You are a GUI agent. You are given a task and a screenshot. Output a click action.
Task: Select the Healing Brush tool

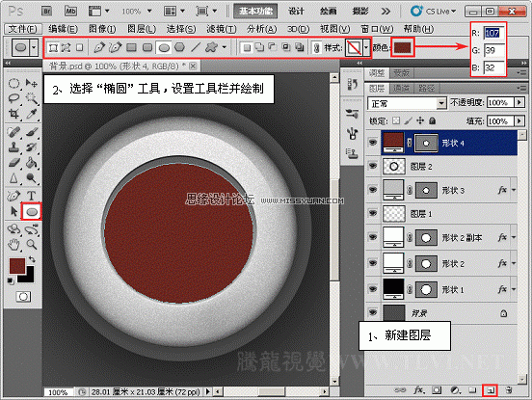[x=13, y=132]
